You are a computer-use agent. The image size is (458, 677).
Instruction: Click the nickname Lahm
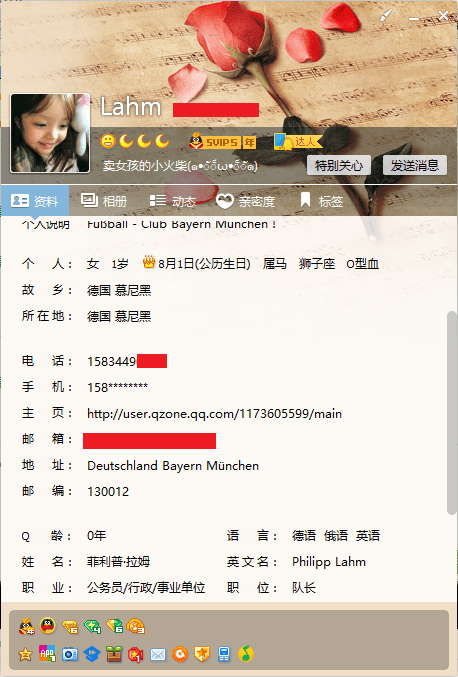(x=131, y=107)
